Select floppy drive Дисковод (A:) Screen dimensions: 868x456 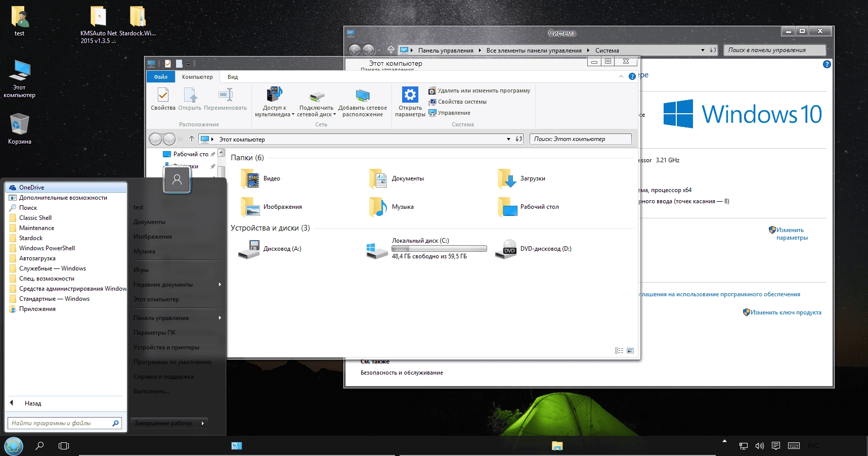pos(270,249)
